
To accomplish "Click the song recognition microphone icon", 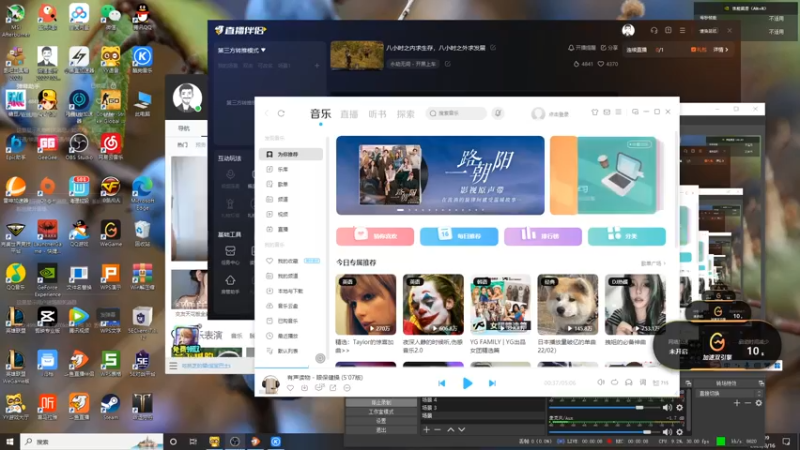I will pos(498,113).
